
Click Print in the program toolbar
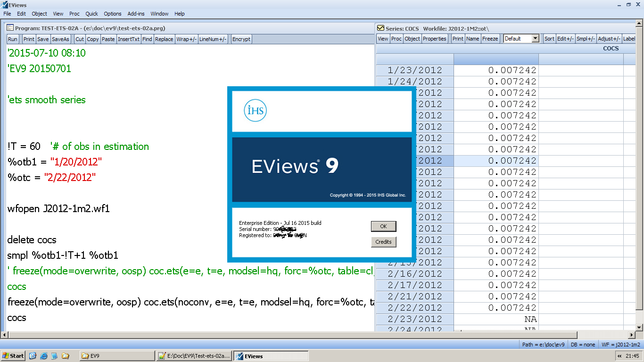click(29, 39)
